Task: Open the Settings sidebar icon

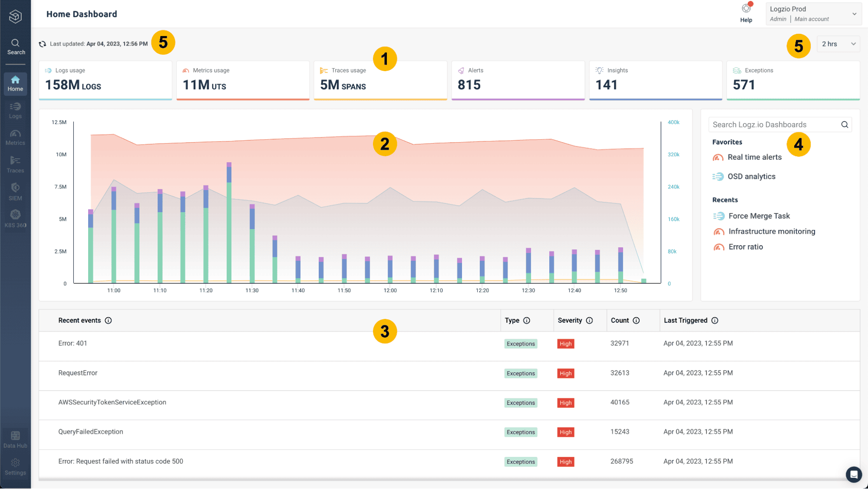Action: pyautogui.click(x=15, y=465)
